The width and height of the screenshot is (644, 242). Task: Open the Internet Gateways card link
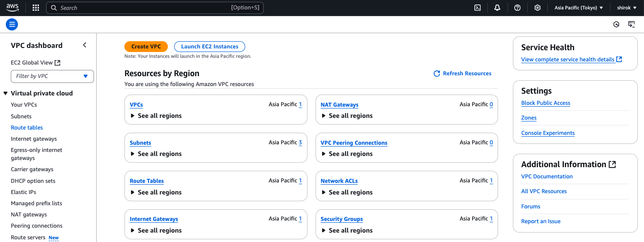pyautogui.click(x=154, y=219)
